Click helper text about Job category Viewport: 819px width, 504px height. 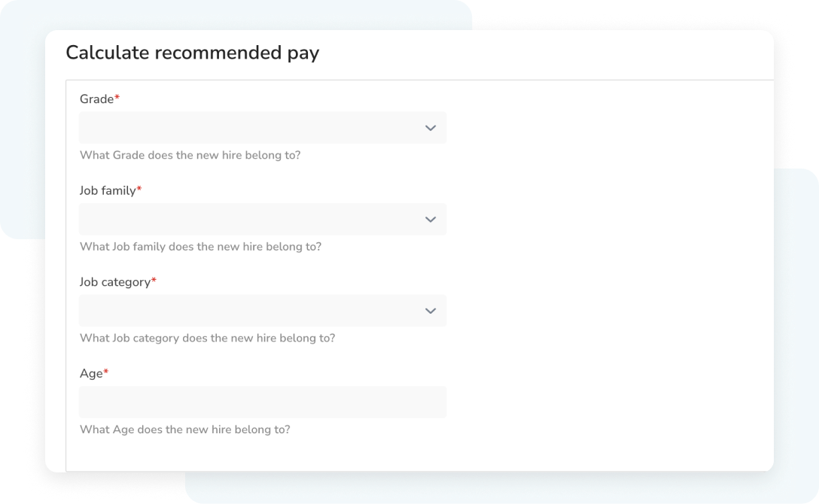(207, 338)
